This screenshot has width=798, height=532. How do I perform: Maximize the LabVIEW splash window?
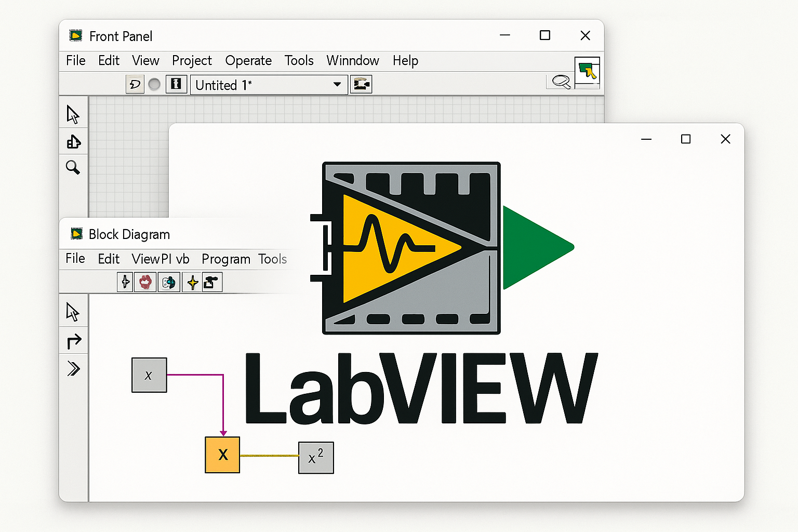(686, 139)
